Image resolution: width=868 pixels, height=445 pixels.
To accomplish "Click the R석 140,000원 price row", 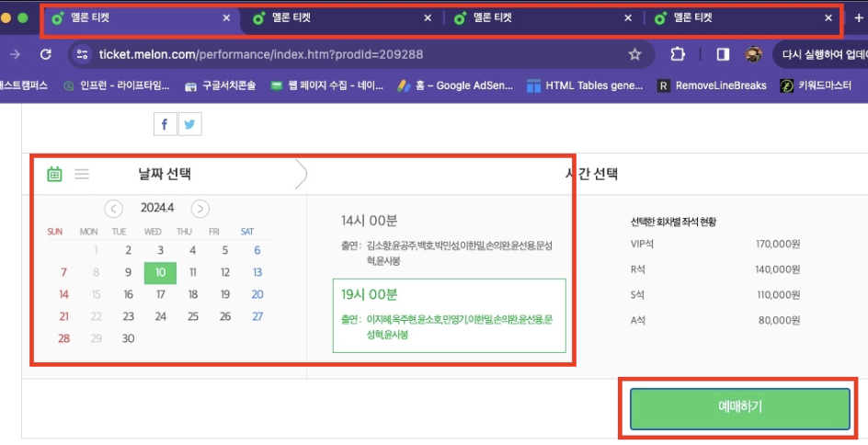I will point(715,269).
